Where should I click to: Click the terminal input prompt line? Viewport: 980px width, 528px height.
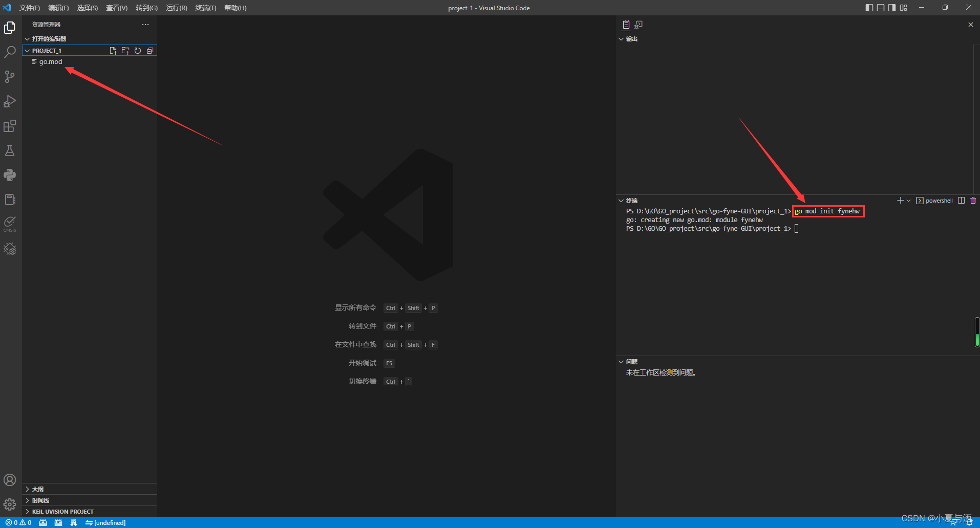point(712,229)
